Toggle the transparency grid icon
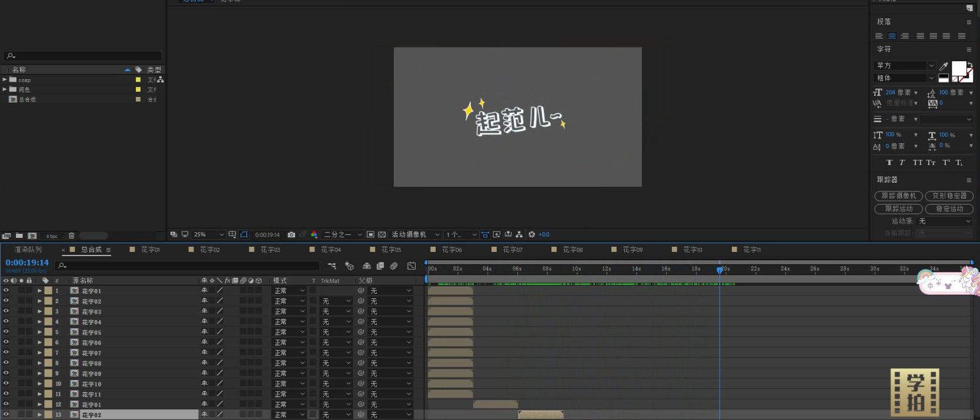Image resolution: width=980 pixels, height=420 pixels. tap(382, 234)
